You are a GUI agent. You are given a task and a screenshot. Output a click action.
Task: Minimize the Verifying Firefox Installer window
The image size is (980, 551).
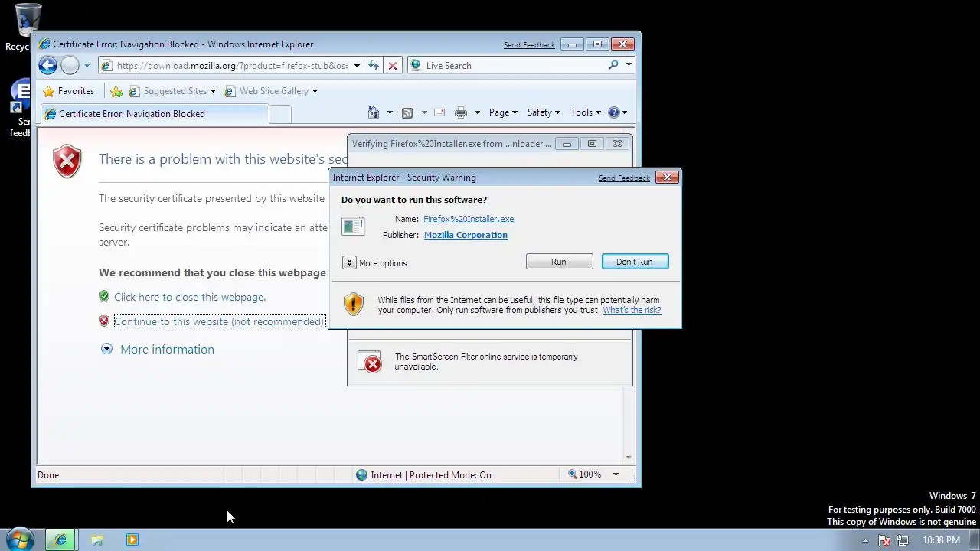[x=567, y=143]
